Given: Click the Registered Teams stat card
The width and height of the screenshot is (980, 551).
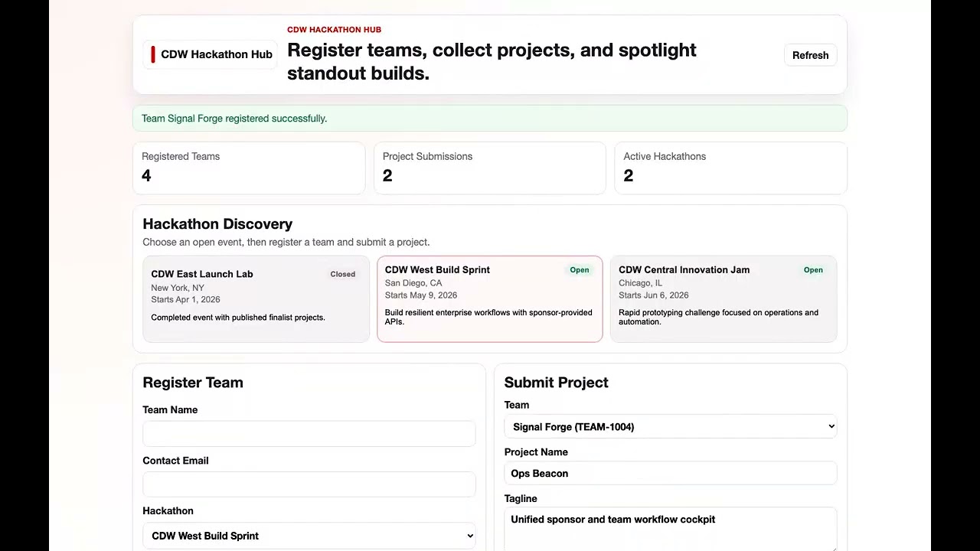Looking at the screenshot, I should pyautogui.click(x=249, y=168).
